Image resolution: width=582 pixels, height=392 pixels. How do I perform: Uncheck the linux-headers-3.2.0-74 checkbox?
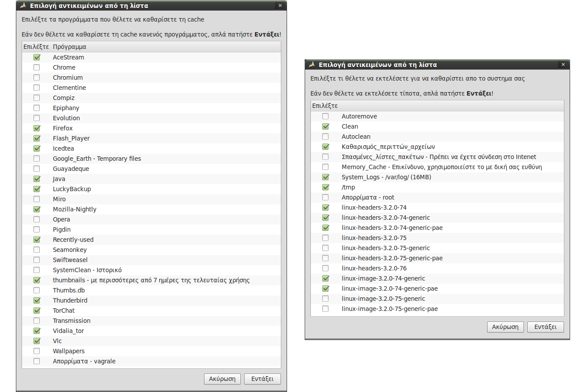tap(325, 207)
